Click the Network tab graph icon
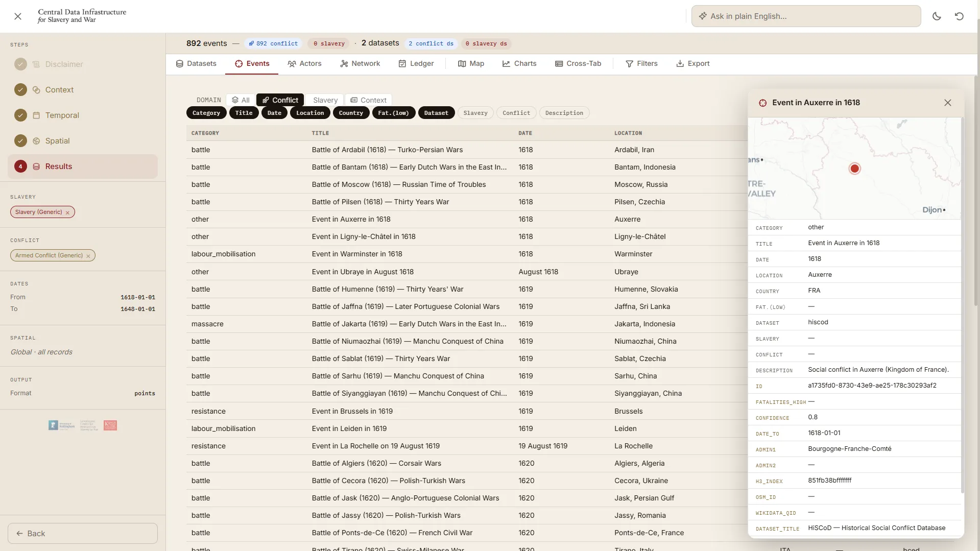The width and height of the screenshot is (980, 551). click(x=344, y=64)
